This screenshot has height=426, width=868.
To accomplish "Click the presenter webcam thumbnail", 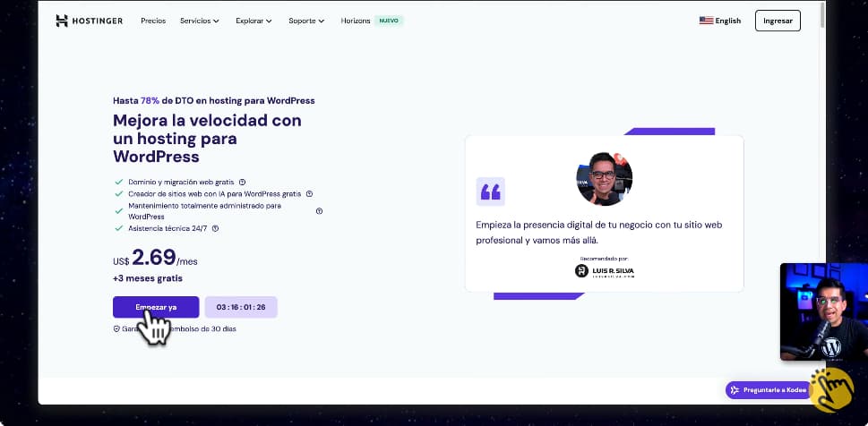I will click(x=824, y=312).
